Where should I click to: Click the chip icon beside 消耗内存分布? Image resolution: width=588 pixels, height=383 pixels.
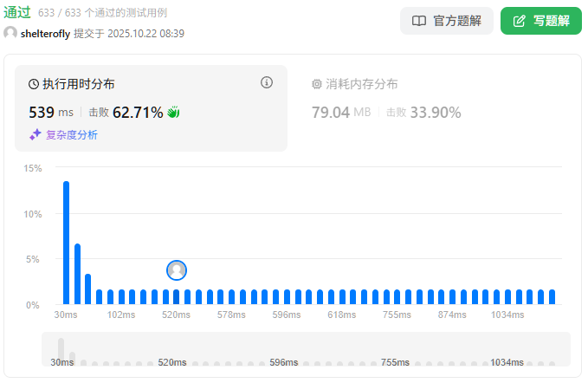click(x=317, y=84)
